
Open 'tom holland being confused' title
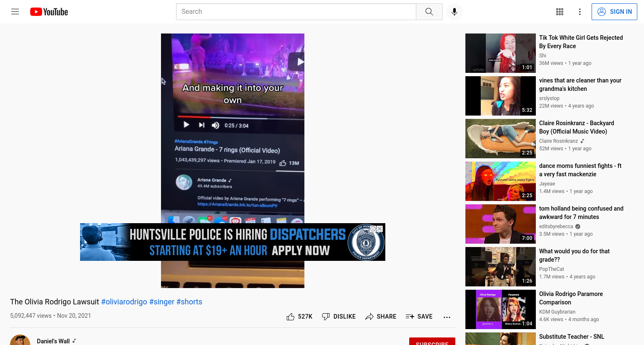point(581,213)
